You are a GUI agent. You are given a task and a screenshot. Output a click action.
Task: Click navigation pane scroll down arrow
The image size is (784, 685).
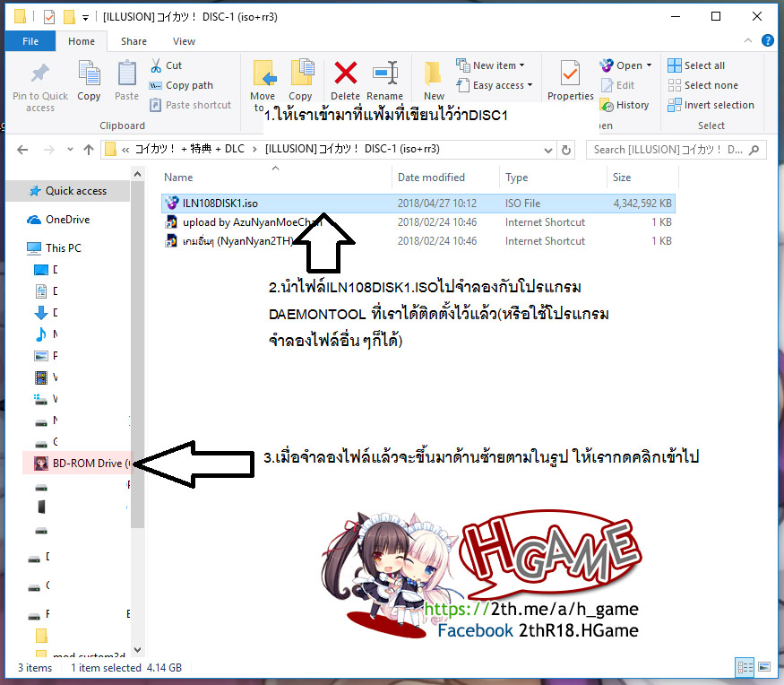pyautogui.click(x=137, y=650)
